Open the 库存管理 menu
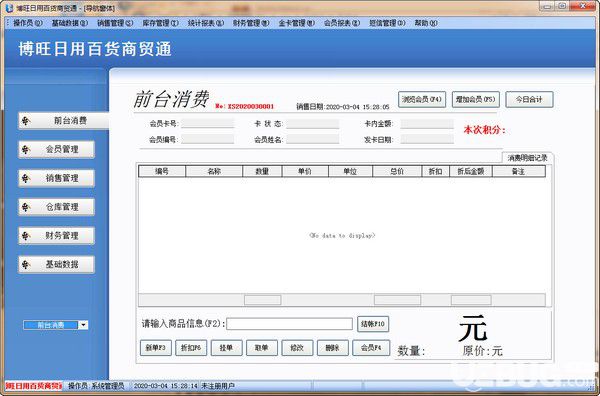Screen dimensions: 600x396 160,23
